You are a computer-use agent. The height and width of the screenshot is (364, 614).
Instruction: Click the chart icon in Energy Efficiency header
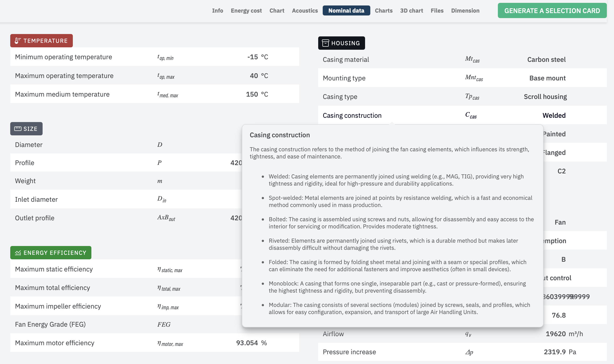click(18, 253)
